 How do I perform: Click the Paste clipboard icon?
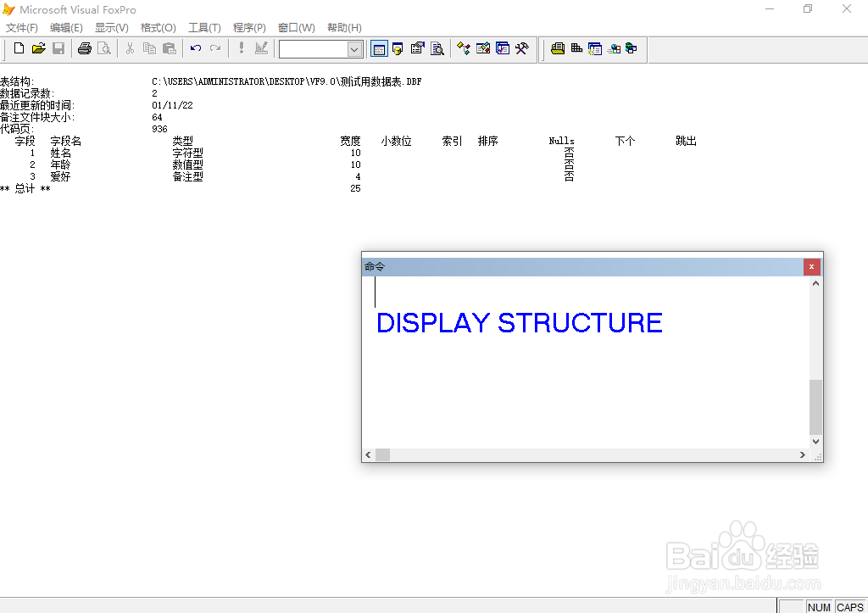click(x=170, y=48)
